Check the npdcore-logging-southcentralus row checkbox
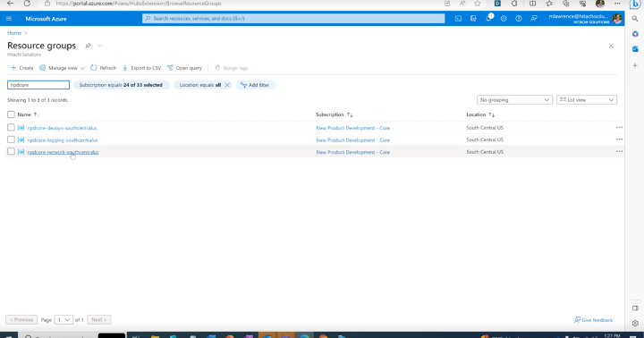644x338 pixels. click(11, 139)
